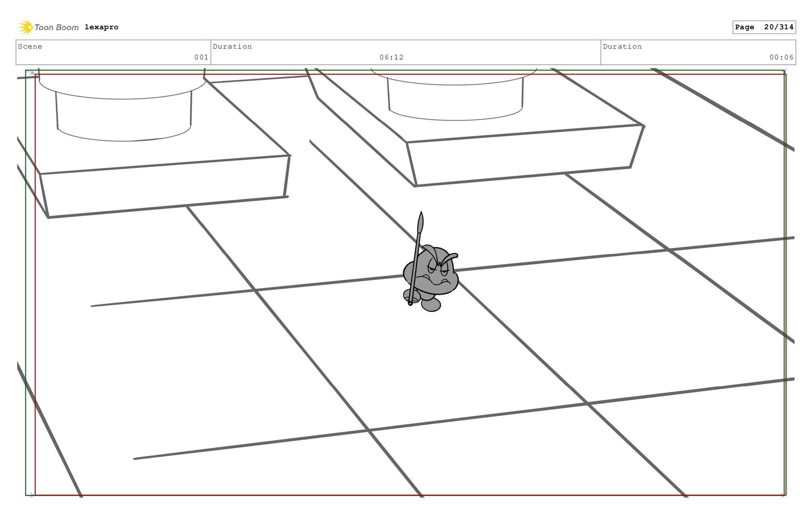
Task: Select the project name 'lexapro'
Action: click(x=101, y=27)
